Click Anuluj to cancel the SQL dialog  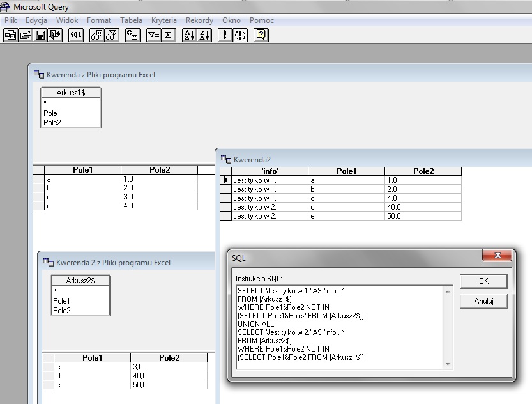[x=483, y=301]
